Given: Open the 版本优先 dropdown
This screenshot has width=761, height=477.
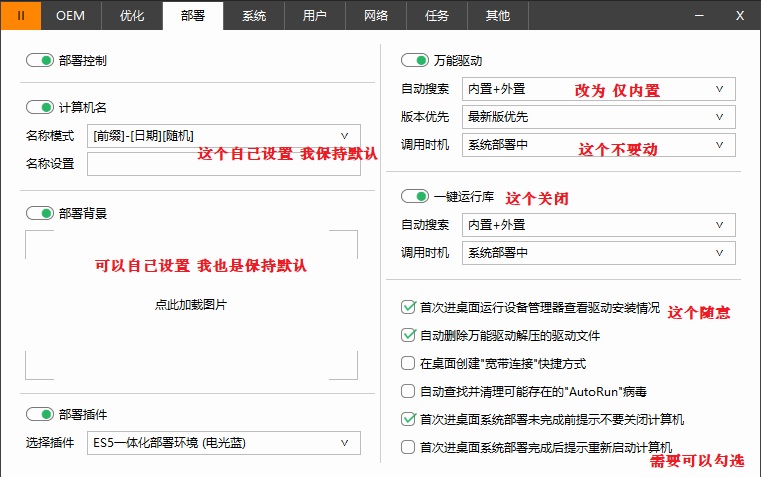Looking at the screenshot, I should click(598, 117).
